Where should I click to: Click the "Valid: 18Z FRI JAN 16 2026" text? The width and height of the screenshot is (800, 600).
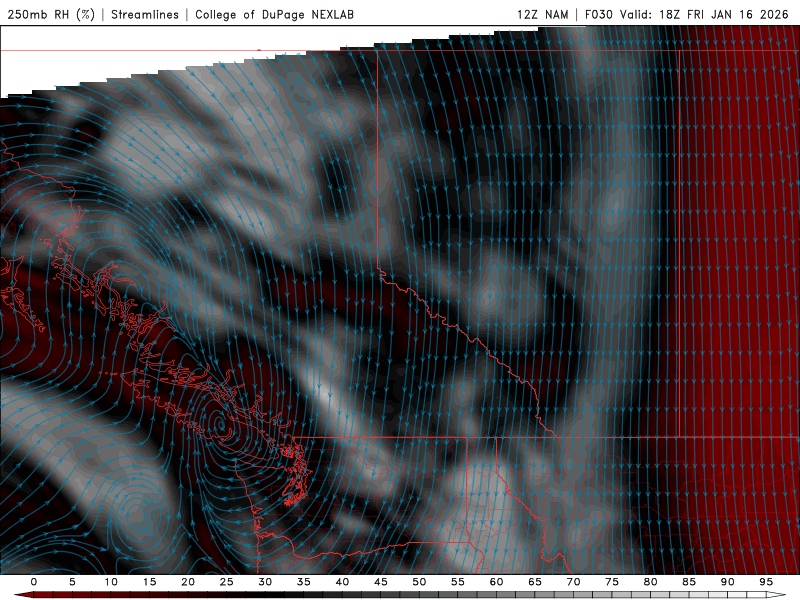pos(704,14)
